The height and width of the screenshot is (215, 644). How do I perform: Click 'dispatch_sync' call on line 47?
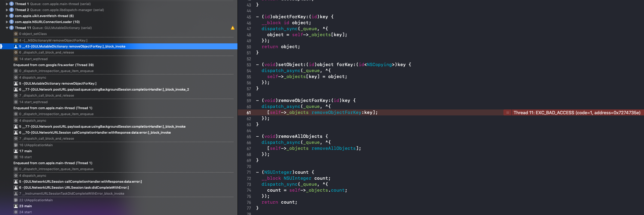279,29
